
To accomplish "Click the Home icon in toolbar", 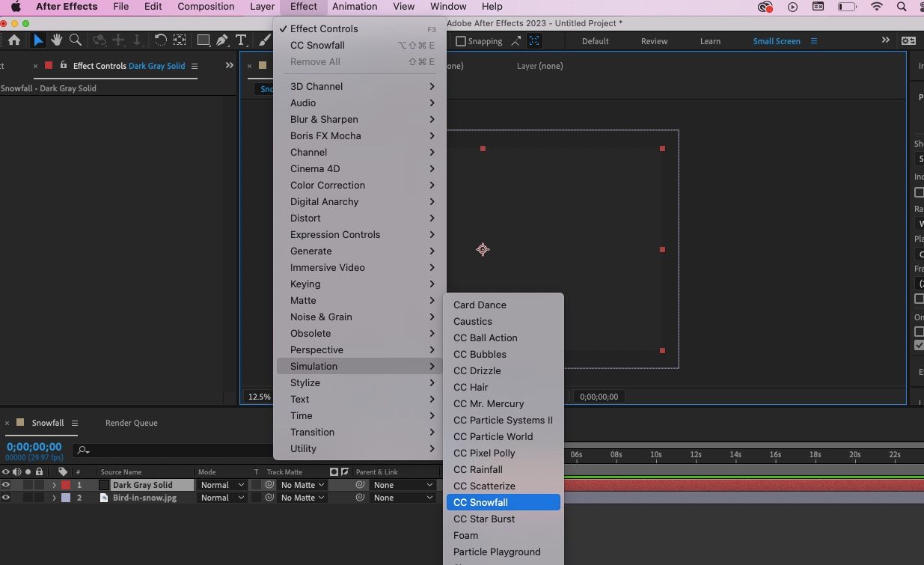I will pyautogui.click(x=14, y=40).
